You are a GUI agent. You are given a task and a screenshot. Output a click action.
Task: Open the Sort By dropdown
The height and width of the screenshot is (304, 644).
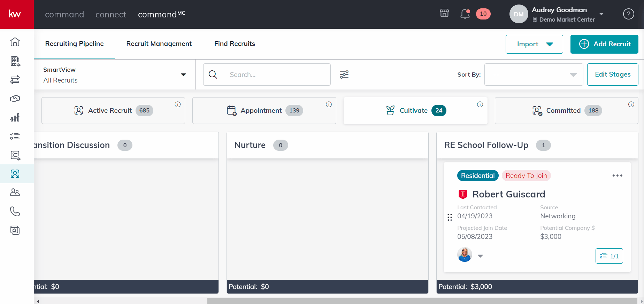coord(534,75)
